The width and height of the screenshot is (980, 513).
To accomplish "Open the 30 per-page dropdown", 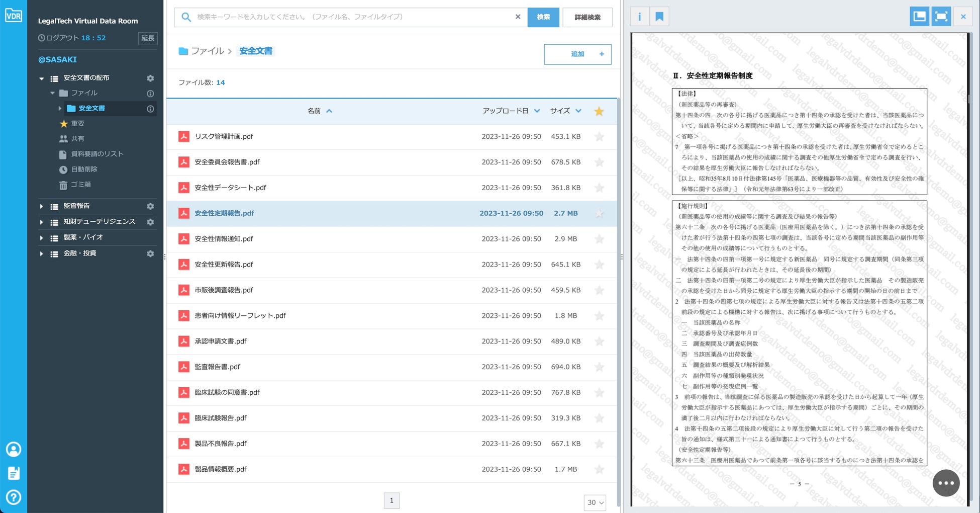I will tap(595, 502).
